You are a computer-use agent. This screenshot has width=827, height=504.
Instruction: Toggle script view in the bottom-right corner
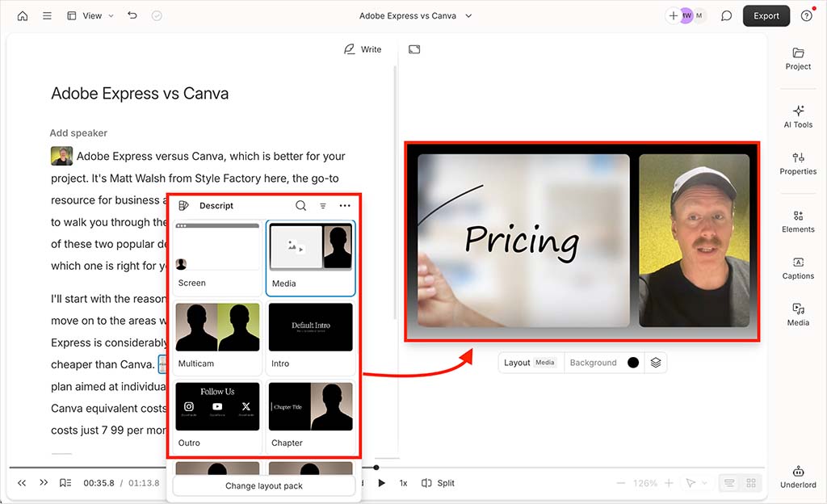729,482
